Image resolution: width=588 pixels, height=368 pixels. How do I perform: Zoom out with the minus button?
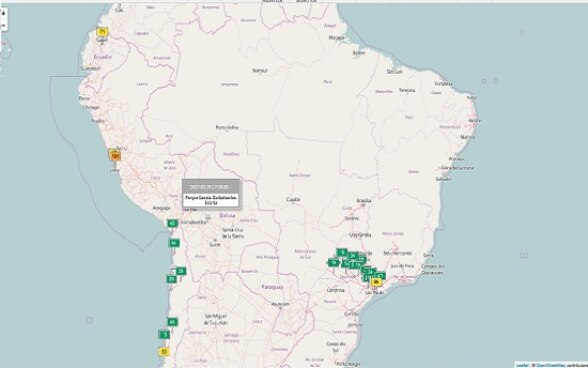(x=3, y=26)
